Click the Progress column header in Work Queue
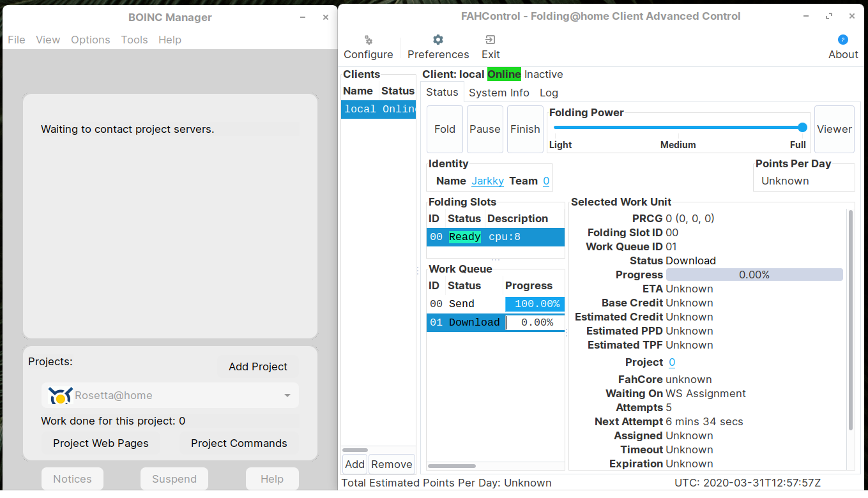This screenshot has height=498, width=868. tap(529, 285)
